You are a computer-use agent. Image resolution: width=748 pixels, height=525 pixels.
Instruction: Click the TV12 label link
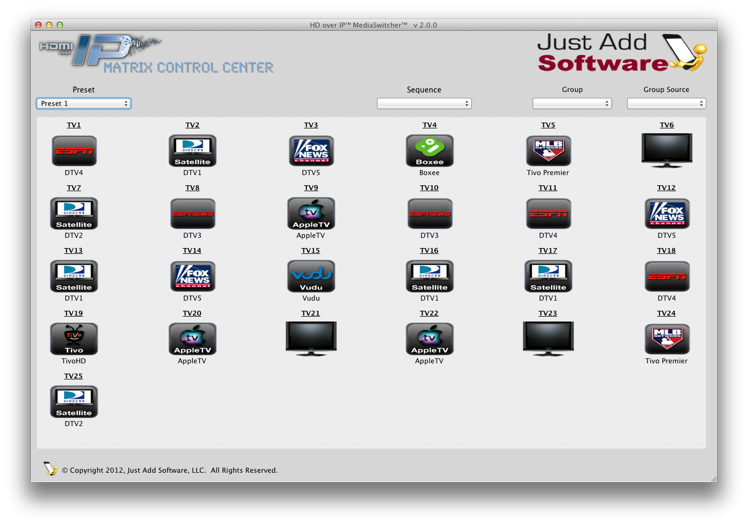(x=666, y=188)
